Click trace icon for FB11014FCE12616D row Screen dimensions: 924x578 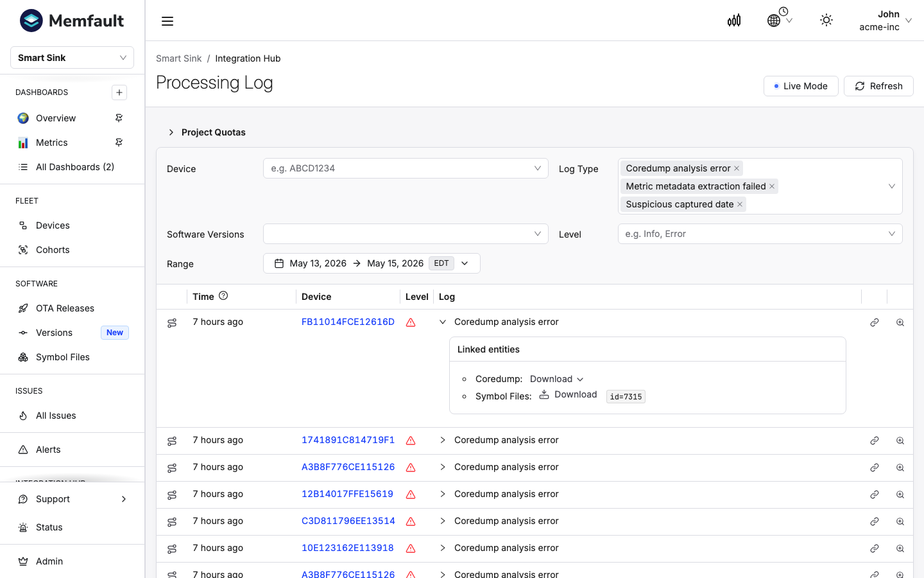[172, 322]
